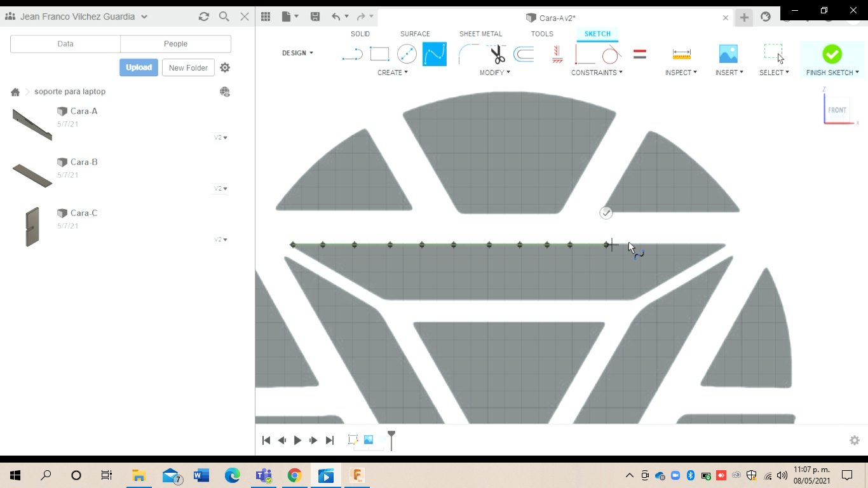Screen dimensions: 868x488
Task: Expand the Finish Sketch dropdown
Action: tap(832, 72)
